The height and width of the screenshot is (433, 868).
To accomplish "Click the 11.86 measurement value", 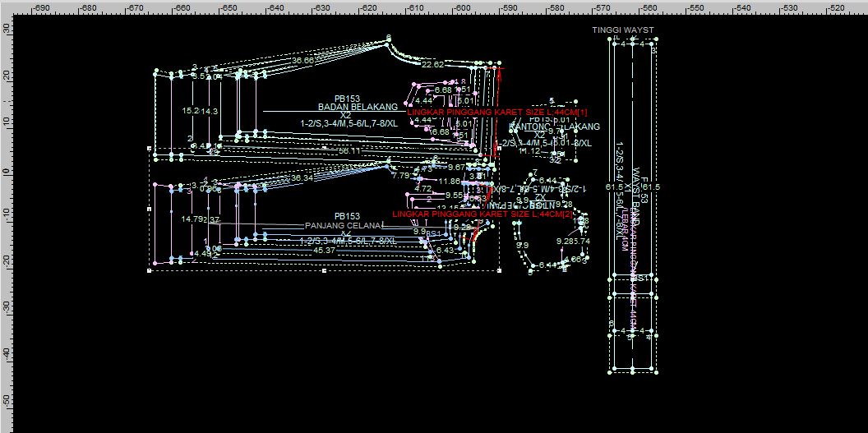I will [449, 181].
